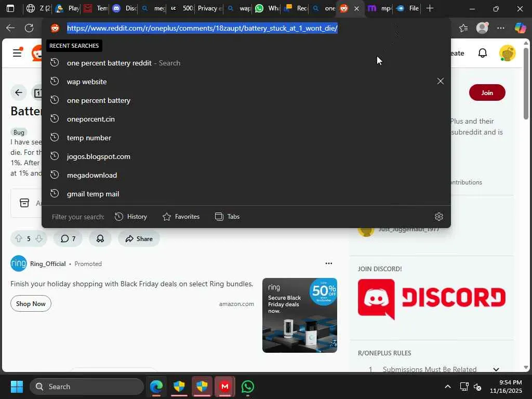
Task: Select 'wap website' recent search
Action: point(246,82)
